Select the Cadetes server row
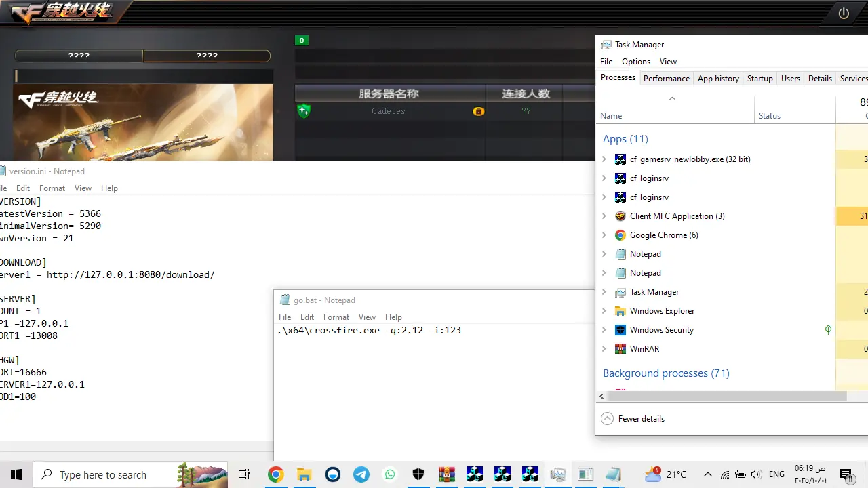Screen dimensions: 868x488 click(x=445, y=111)
